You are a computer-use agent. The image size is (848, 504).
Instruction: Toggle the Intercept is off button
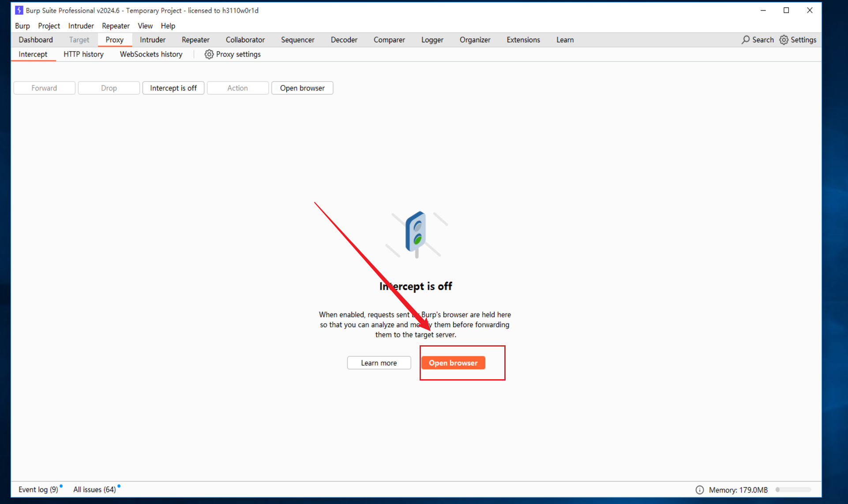(173, 88)
